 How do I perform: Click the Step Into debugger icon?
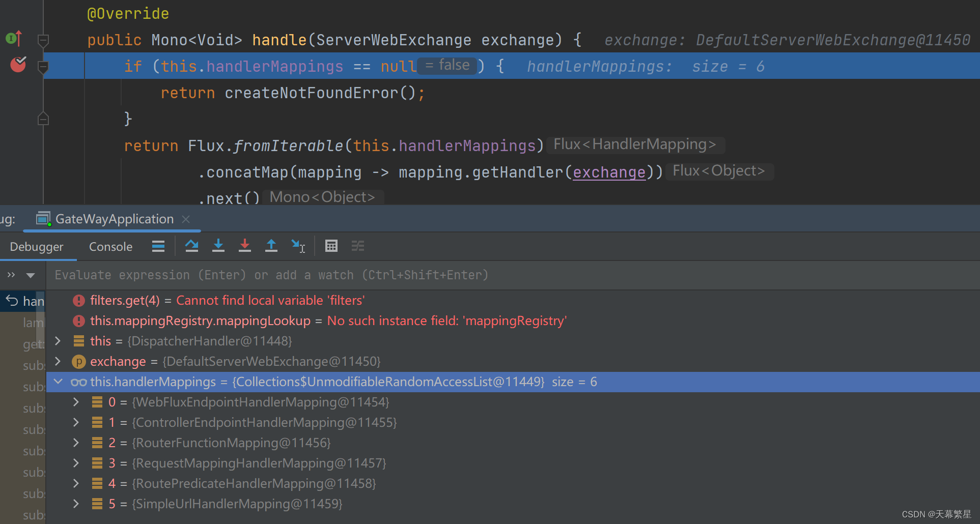pyautogui.click(x=218, y=246)
